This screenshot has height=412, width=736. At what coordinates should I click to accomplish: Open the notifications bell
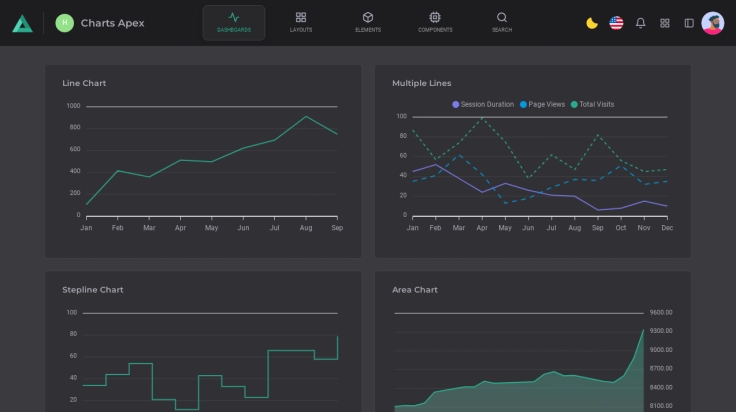(641, 23)
